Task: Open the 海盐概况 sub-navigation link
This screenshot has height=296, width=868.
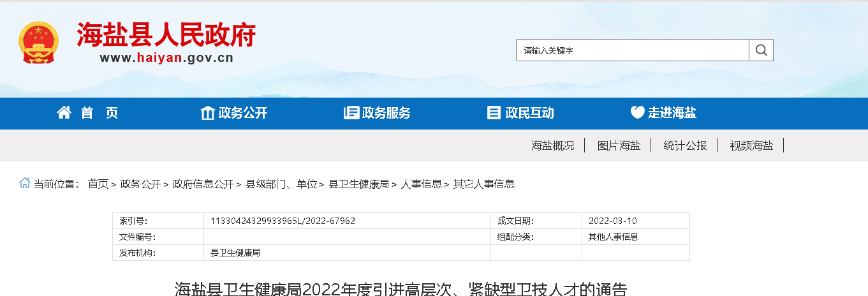Action: point(553,145)
